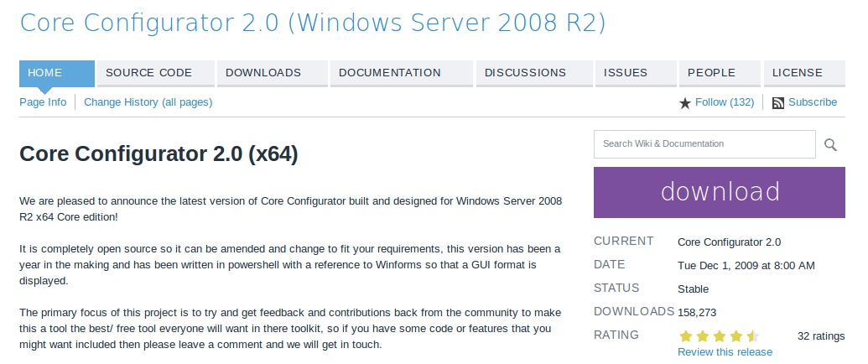This screenshot has width=868, height=364.
Task: Focus the Search Wiki & Documentation field
Action: (704, 144)
